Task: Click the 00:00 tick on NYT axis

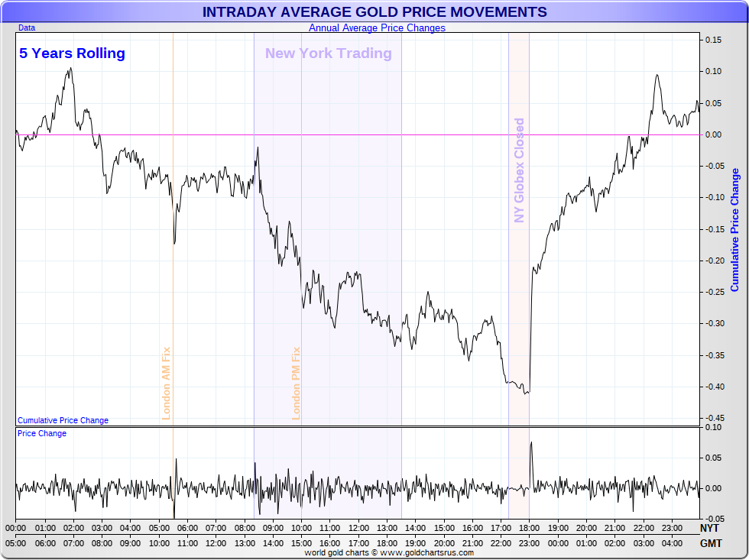Action: [16, 529]
